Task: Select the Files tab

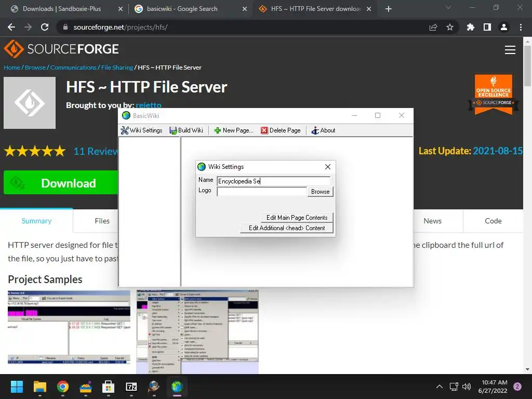Action: coord(102,221)
